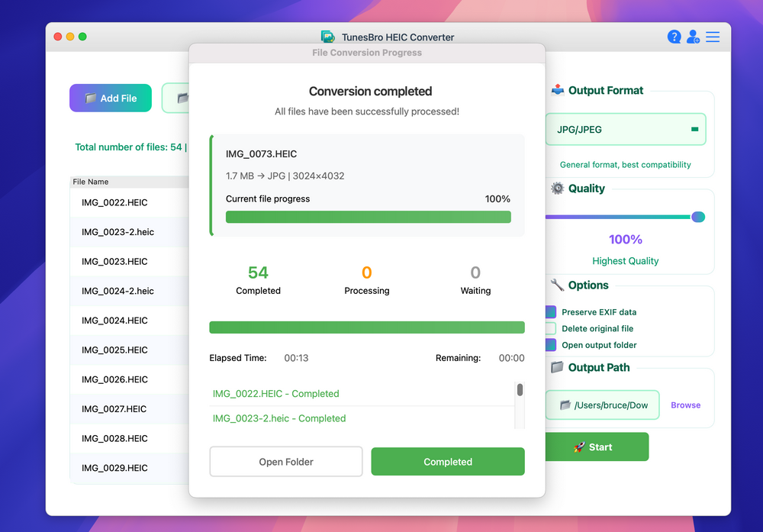Click the current file progress bar
763x532 pixels.
[x=369, y=217]
